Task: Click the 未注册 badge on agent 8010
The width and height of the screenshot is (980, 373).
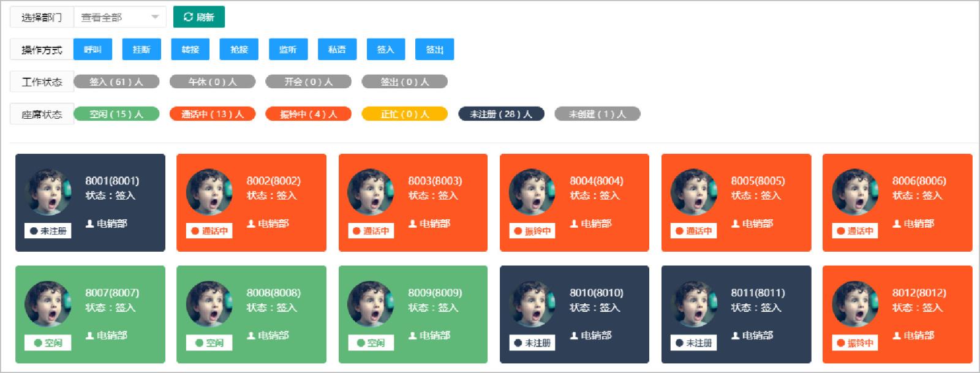Action: (532, 343)
